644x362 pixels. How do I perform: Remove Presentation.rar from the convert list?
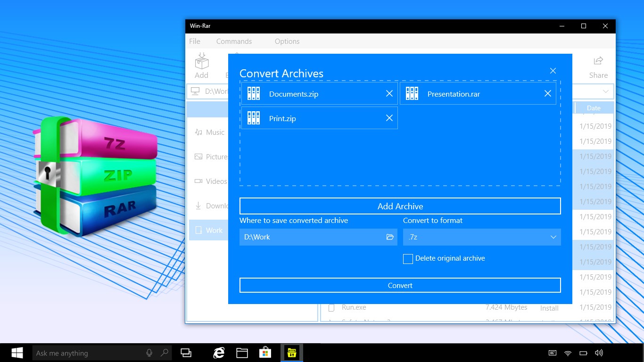[548, 94]
